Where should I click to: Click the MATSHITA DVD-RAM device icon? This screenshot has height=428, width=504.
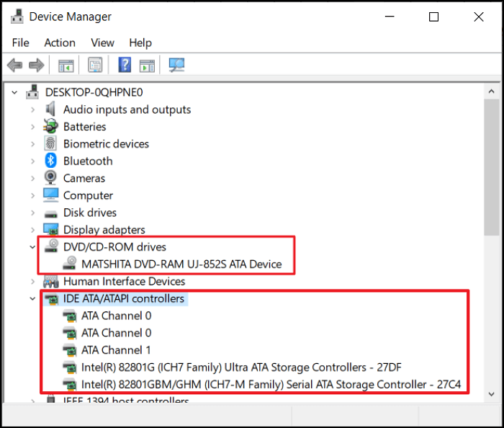pos(70,263)
